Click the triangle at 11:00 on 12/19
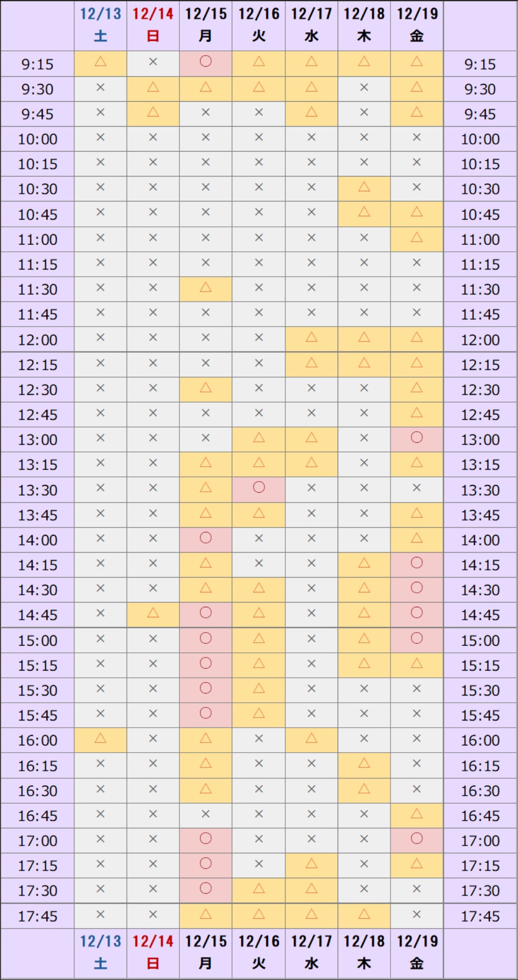 (x=416, y=237)
